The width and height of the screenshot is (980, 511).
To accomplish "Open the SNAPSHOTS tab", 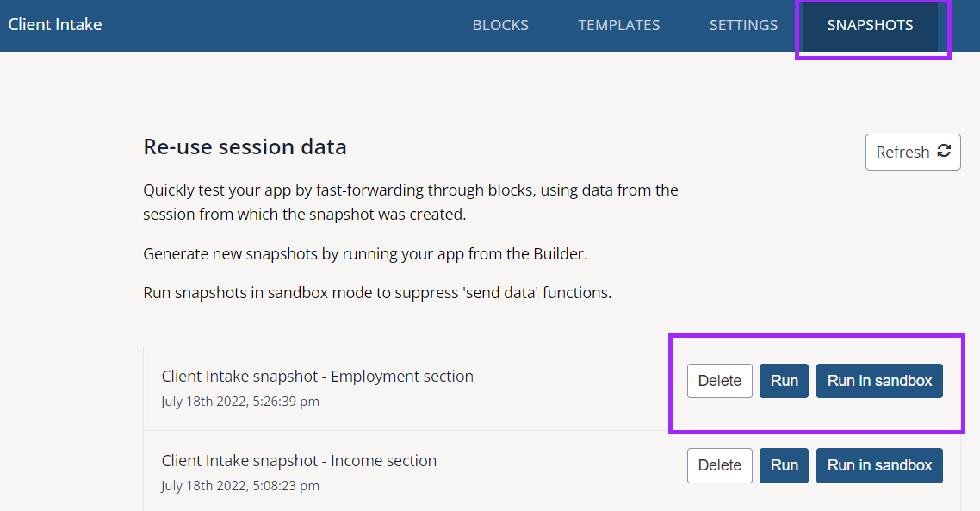I will click(x=871, y=25).
